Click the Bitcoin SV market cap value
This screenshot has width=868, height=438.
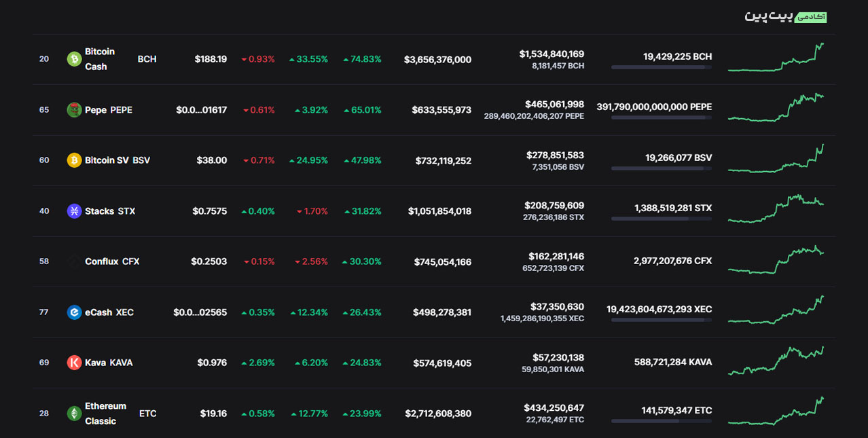[443, 161]
